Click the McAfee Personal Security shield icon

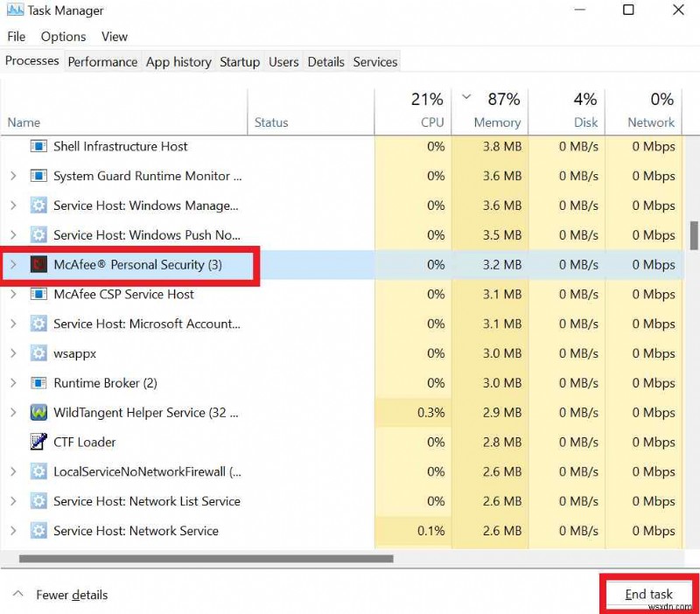(37, 264)
